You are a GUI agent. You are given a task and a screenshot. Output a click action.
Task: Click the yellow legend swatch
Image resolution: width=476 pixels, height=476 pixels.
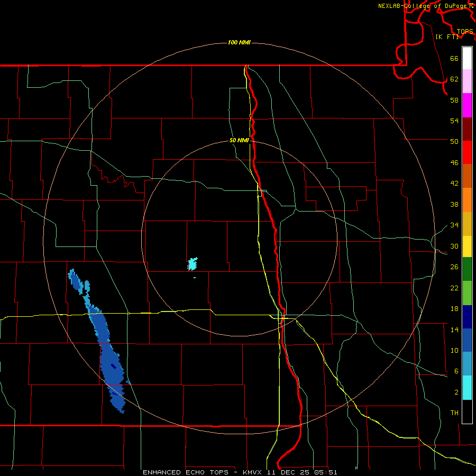pos(467,246)
